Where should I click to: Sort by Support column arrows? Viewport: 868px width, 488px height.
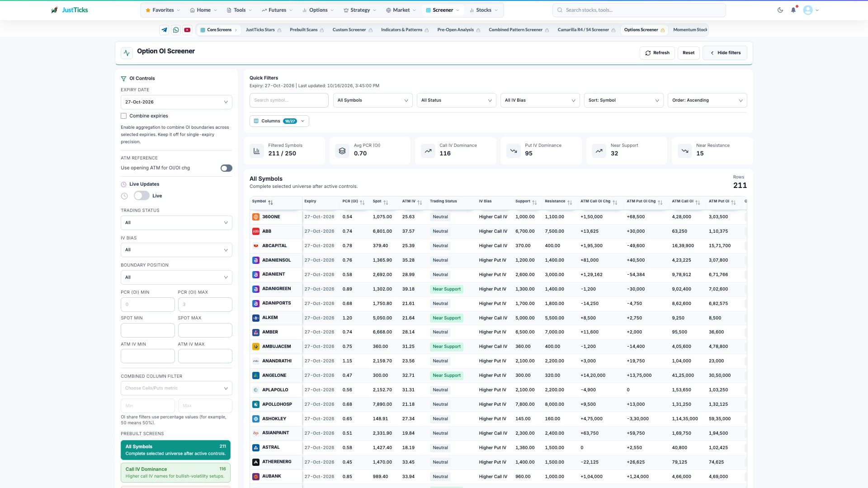point(534,202)
